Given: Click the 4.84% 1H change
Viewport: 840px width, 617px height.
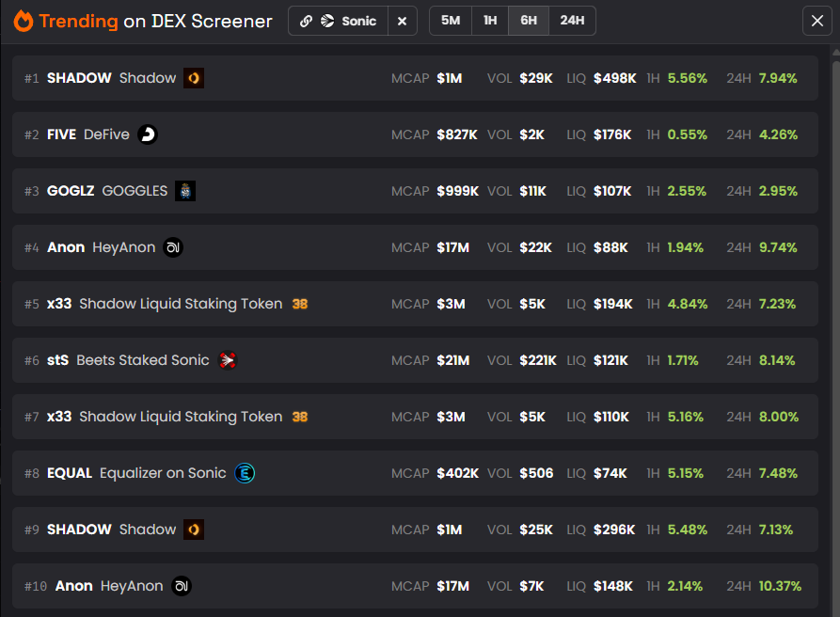Looking at the screenshot, I should click(x=688, y=304).
